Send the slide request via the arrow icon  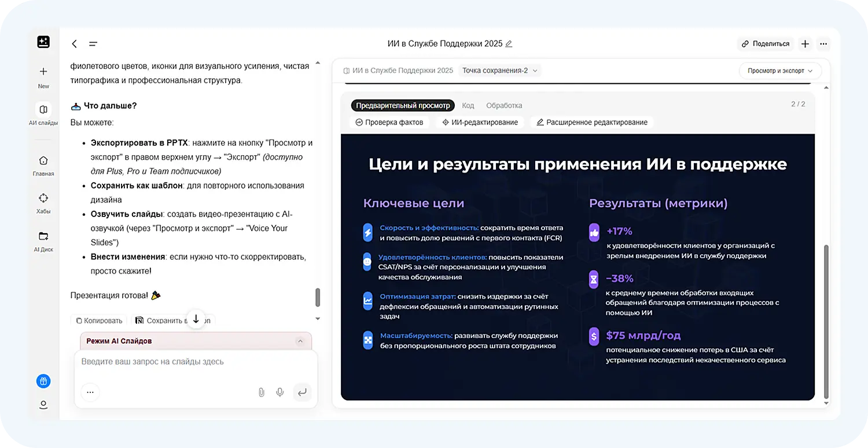pos(302,392)
